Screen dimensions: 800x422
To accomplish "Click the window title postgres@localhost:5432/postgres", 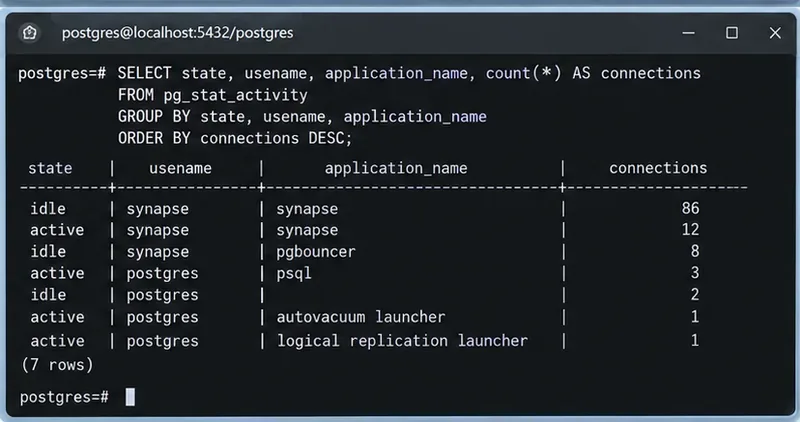I will point(178,33).
